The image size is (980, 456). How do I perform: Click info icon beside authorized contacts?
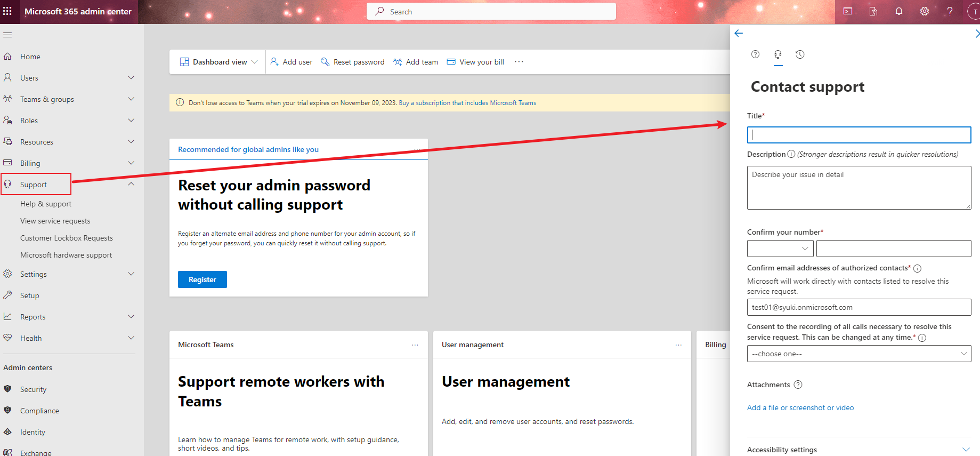point(917,268)
